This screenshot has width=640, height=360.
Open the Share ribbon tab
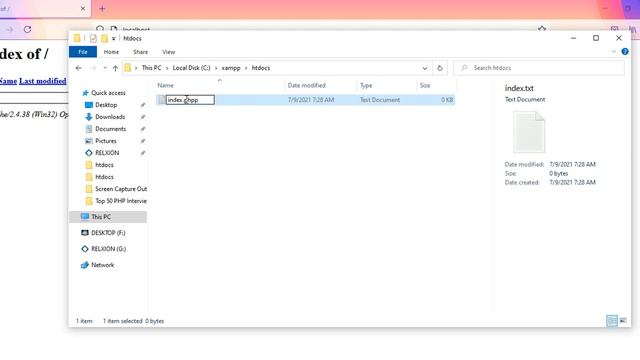140,52
